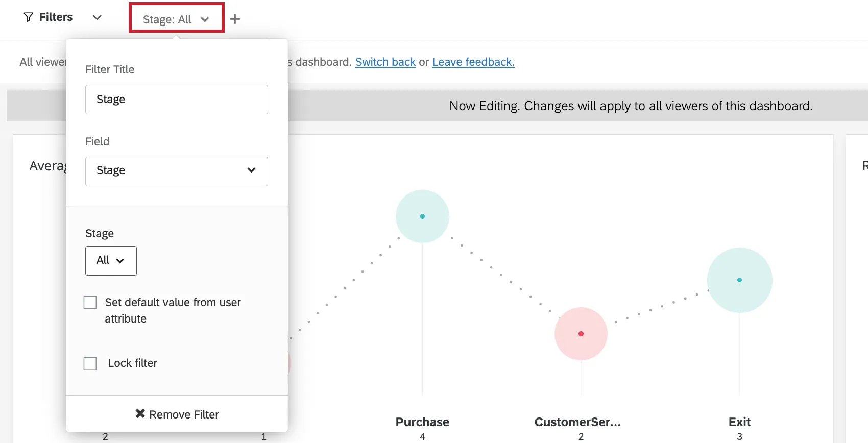
Task: Click the Filter Title text field
Action: pyautogui.click(x=176, y=100)
